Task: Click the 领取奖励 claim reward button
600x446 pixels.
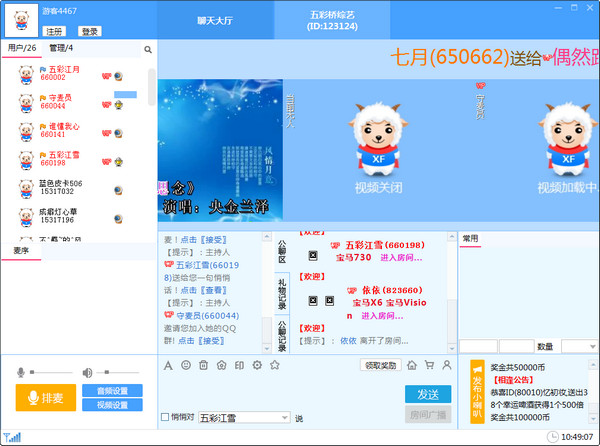Action: pos(379,366)
